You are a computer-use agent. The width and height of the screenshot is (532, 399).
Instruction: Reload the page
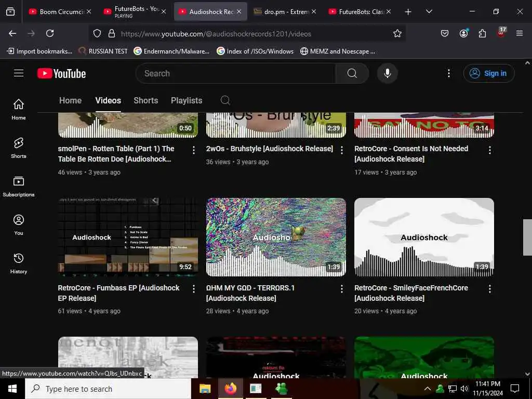tap(50, 33)
